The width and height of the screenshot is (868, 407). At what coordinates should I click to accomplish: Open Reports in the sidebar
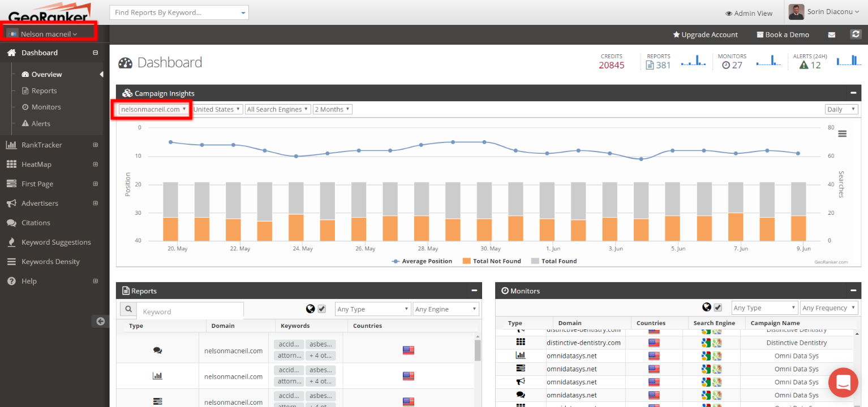(44, 90)
